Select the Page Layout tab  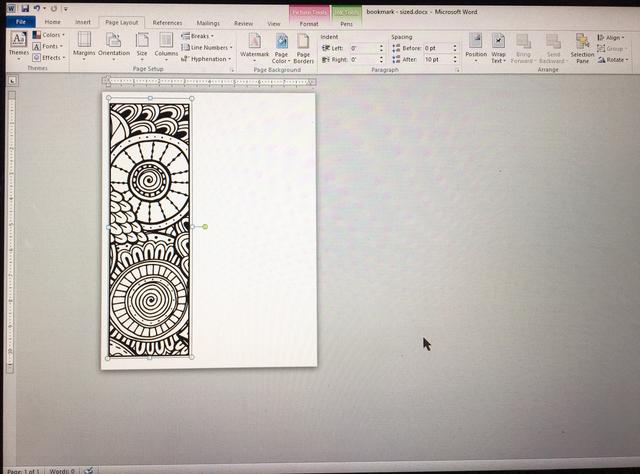[x=122, y=22]
